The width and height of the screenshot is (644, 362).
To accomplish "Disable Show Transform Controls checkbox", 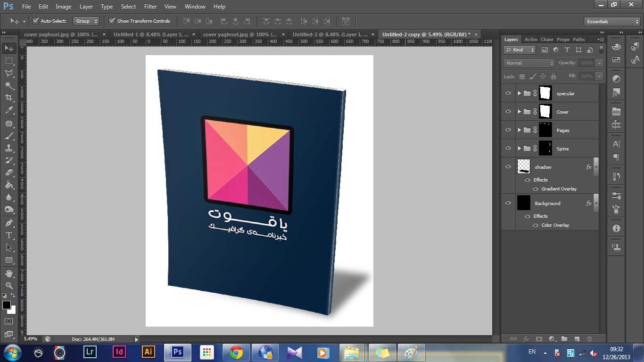I will click(x=112, y=21).
